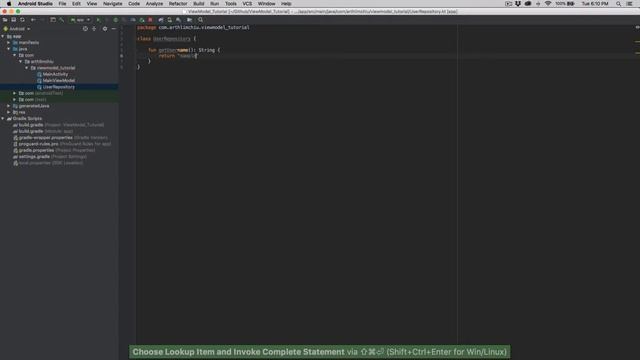This screenshot has width=640, height=360.
Task: Open the AVD Manager icon
Action: (169, 20)
